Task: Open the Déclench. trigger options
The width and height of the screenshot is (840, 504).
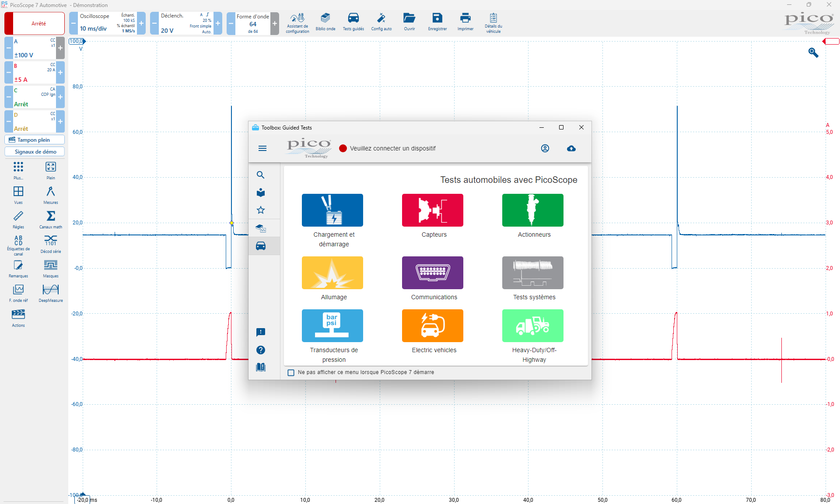Action: coord(186,23)
